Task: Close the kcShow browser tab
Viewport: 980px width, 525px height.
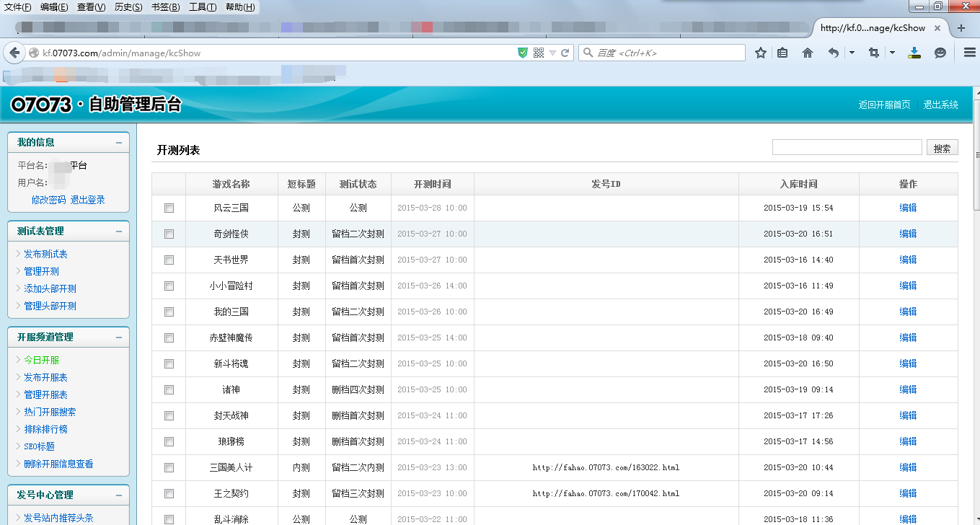Action: pyautogui.click(x=937, y=28)
